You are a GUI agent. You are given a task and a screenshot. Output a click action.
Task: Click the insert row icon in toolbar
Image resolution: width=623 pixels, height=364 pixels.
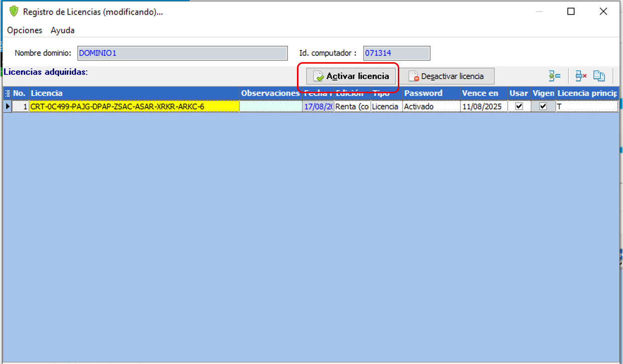coord(554,76)
